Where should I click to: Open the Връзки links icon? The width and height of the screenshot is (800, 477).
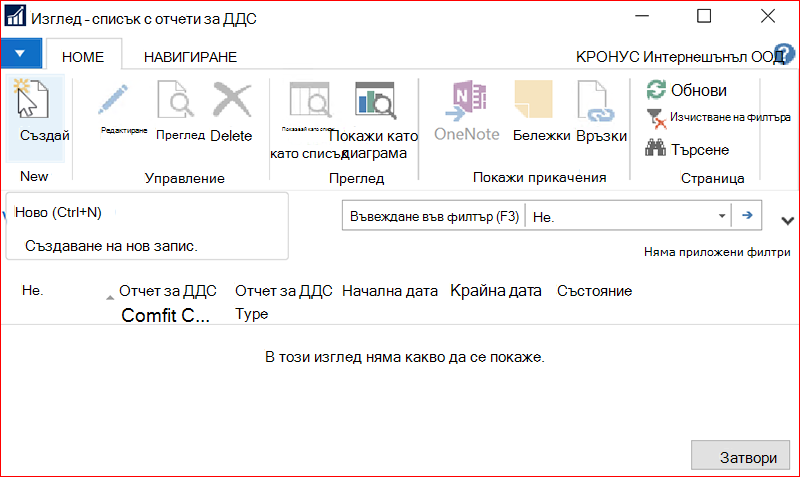click(596, 101)
